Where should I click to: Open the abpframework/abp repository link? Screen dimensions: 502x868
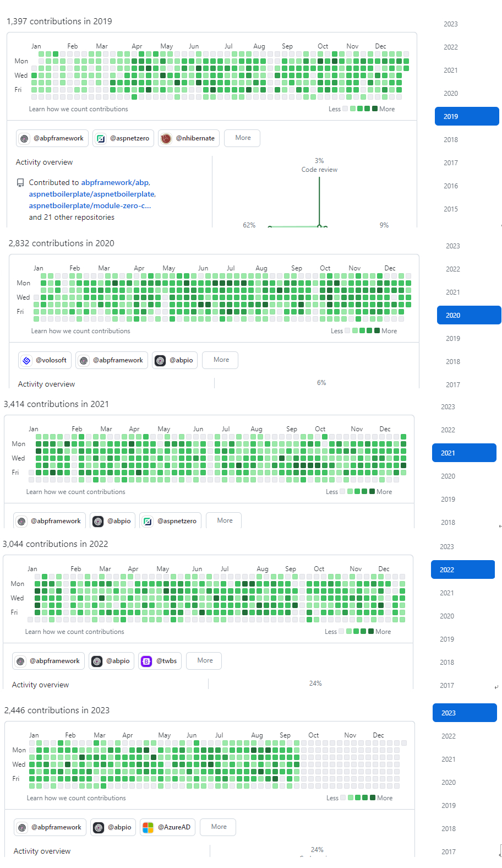pos(114,182)
